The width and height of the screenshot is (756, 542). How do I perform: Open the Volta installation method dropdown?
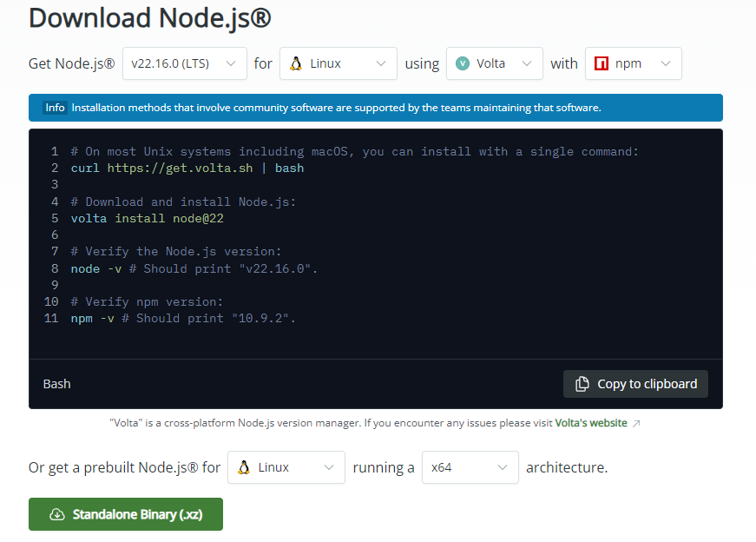pos(495,63)
